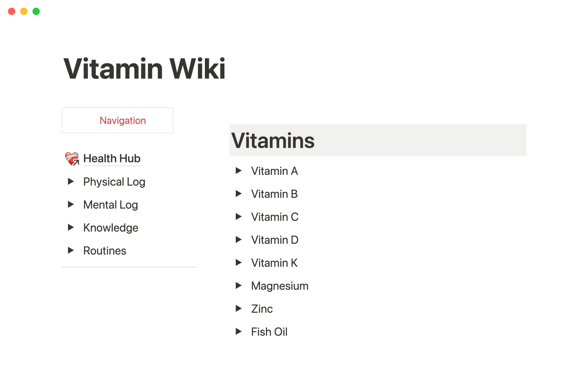The height and width of the screenshot is (368, 588).
Task: Click the Vitamin Wiki page title
Action: coord(144,69)
